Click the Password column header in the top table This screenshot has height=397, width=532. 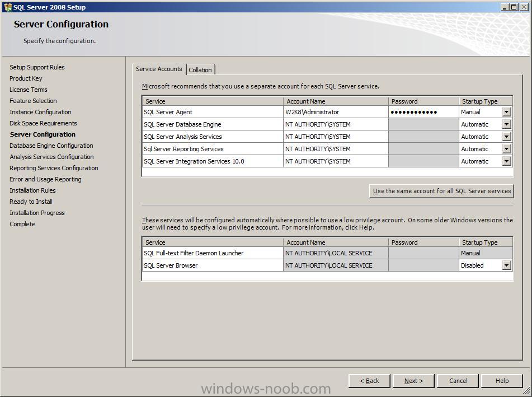[x=423, y=101]
